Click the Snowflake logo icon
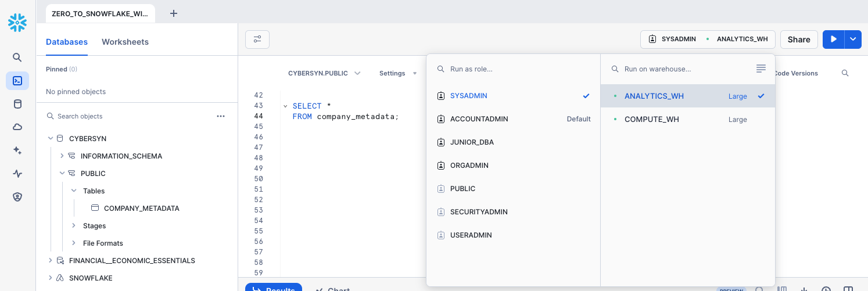 (x=17, y=23)
